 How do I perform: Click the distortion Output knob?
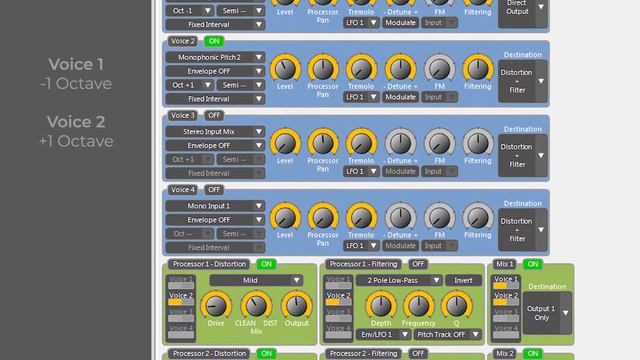point(296,306)
